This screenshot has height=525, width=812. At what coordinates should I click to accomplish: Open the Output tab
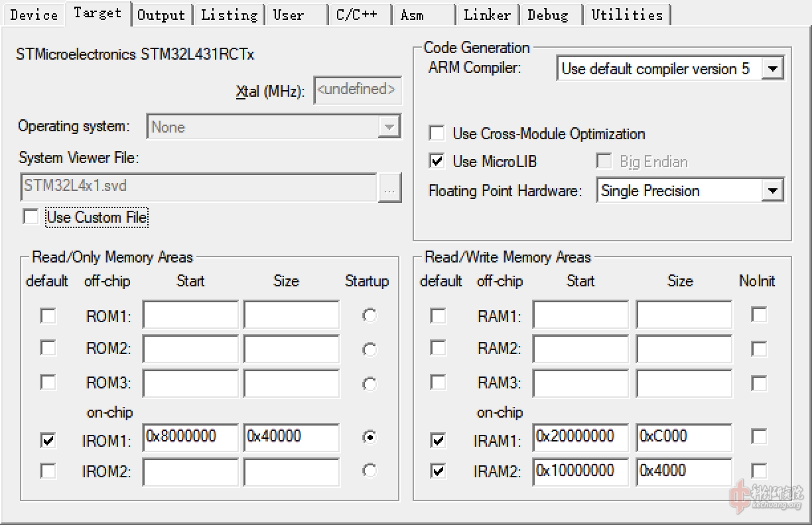coord(161,15)
